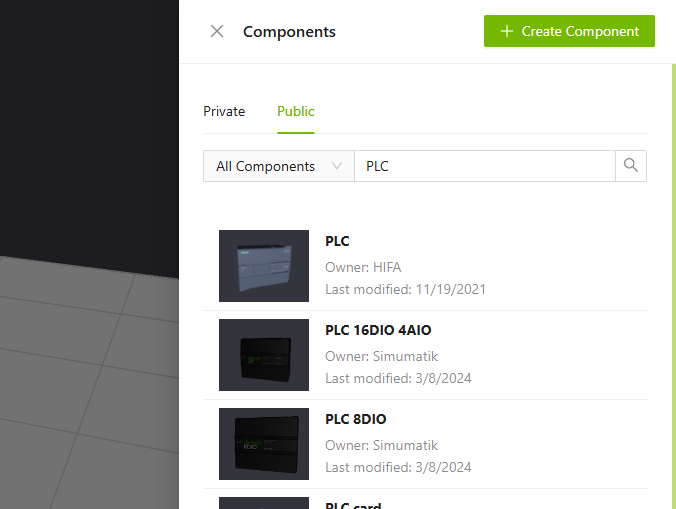Focus the search field containing PLC
The height and width of the screenshot is (509, 676).
(x=485, y=166)
